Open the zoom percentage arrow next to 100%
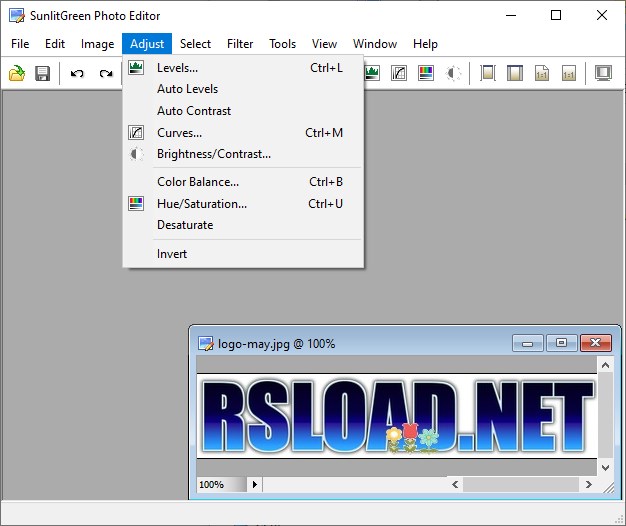Screen dimensions: 626x526 coord(254,485)
